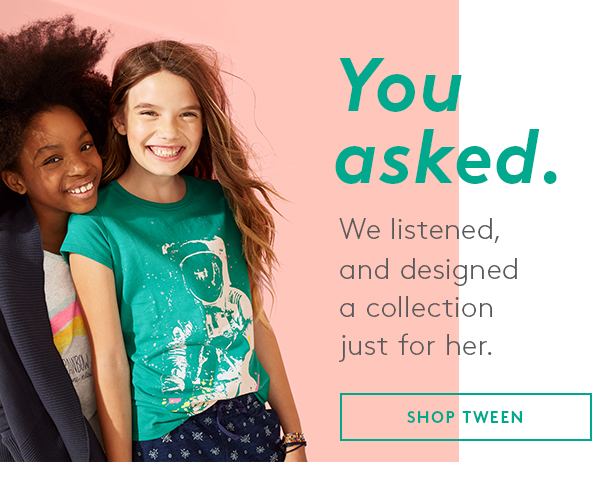Click the green t-shirt sleeve
The height and width of the screenshot is (488, 600).
pyautogui.click(x=88, y=239)
